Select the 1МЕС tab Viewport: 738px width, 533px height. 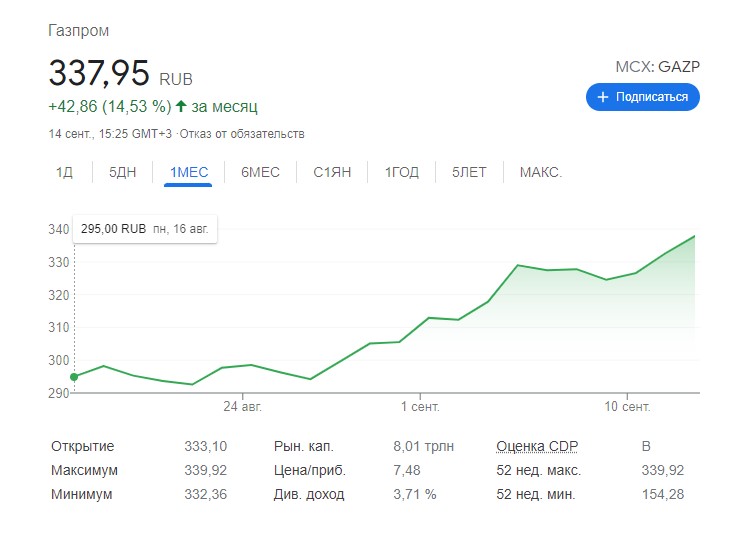(189, 172)
